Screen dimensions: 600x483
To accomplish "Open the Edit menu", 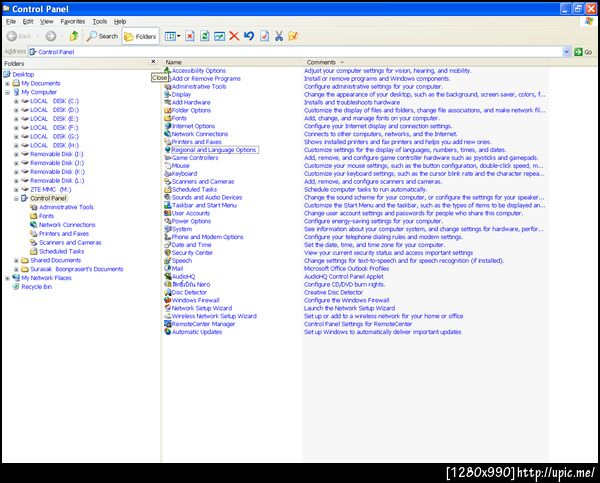I will [28, 21].
